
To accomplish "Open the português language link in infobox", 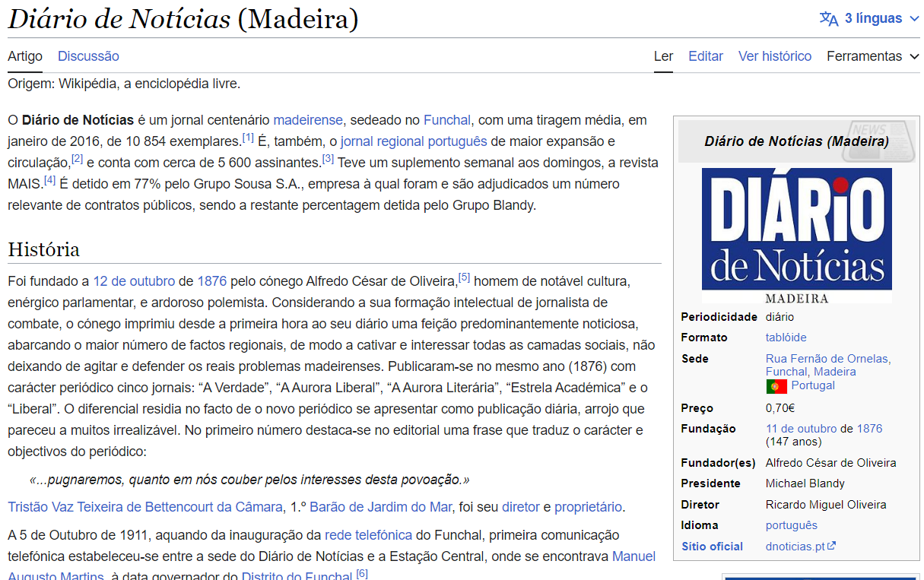I will tap(791, 525).
